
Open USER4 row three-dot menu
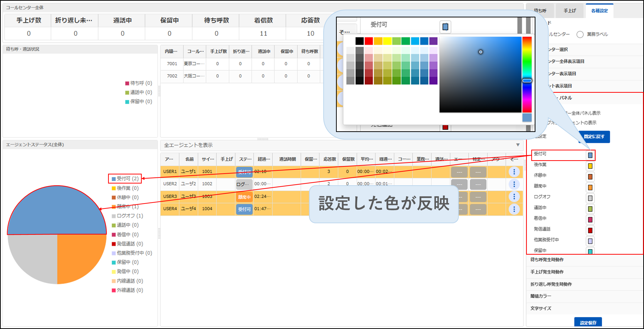coord(514,209)
